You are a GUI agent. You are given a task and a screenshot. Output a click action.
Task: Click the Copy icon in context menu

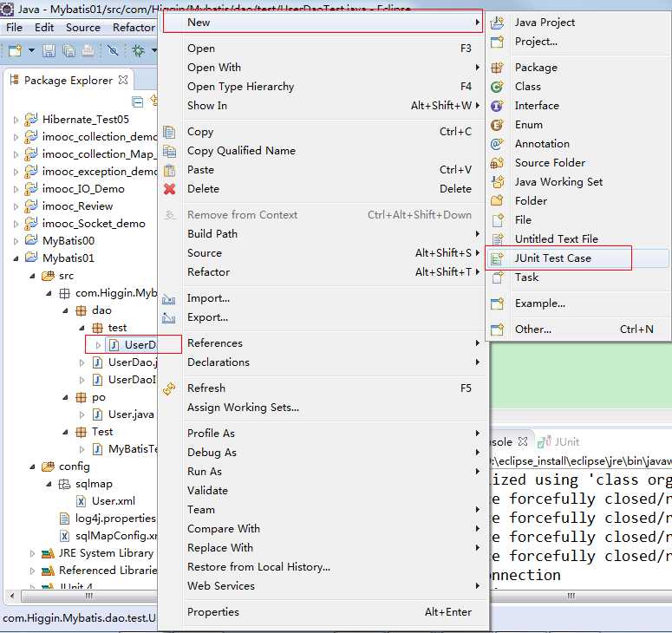[170, 132]
